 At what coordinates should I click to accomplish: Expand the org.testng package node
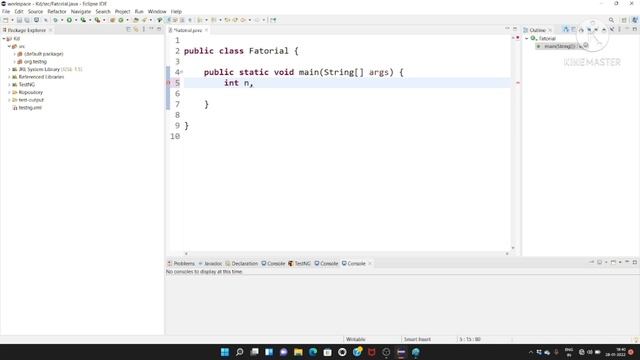click(x=14, y=62)
